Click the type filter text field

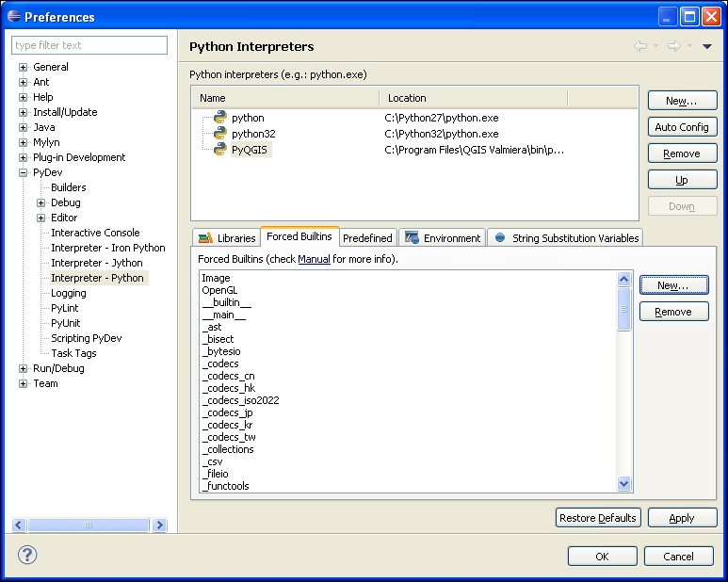[89, 45]
